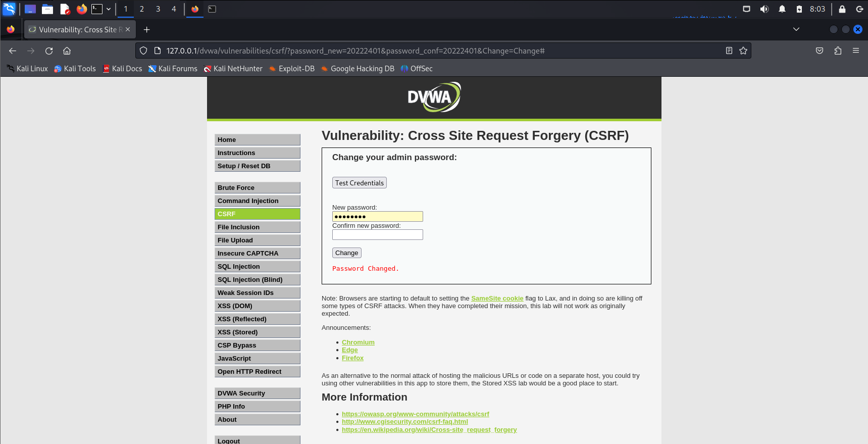868x444 pixels.
Task: Select XSS (Stored) in sidebar
Action: point(258,332)
